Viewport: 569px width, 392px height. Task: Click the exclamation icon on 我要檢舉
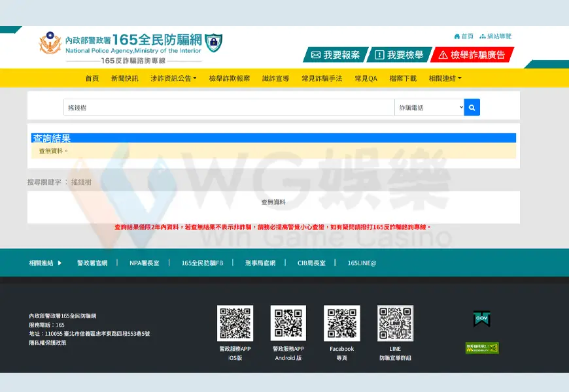click(x=379, y=55)
